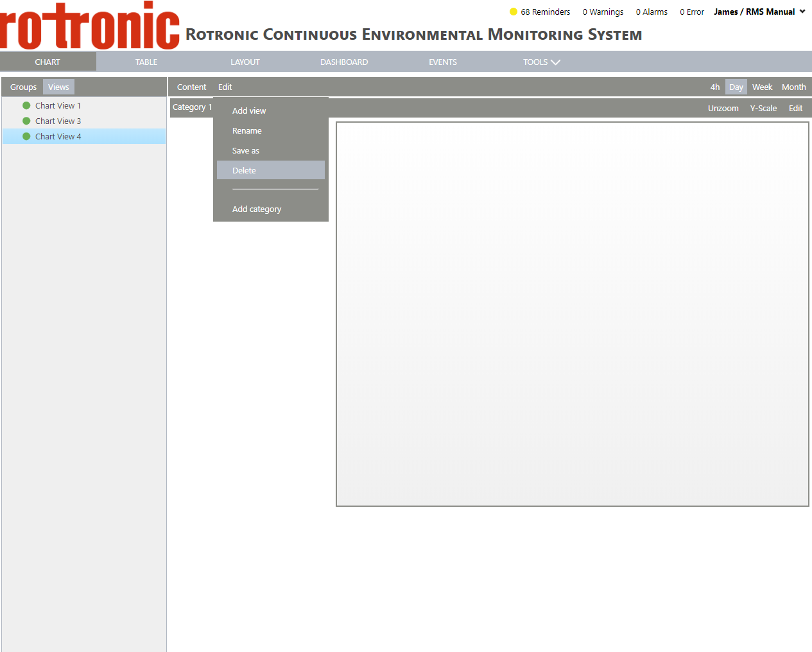The width and height of the screenshot is (812, 652).
Task: Choose Rename from Edit menu
Action: 271,130
